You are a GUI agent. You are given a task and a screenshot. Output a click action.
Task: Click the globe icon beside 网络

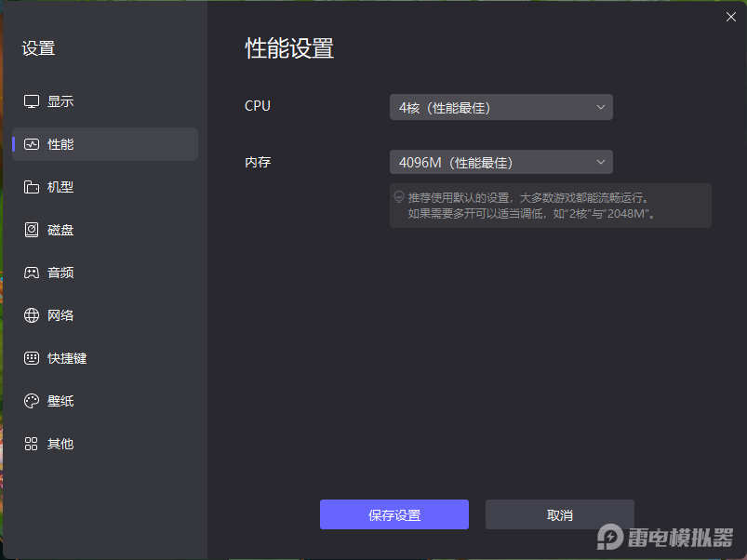pos(32,315)
